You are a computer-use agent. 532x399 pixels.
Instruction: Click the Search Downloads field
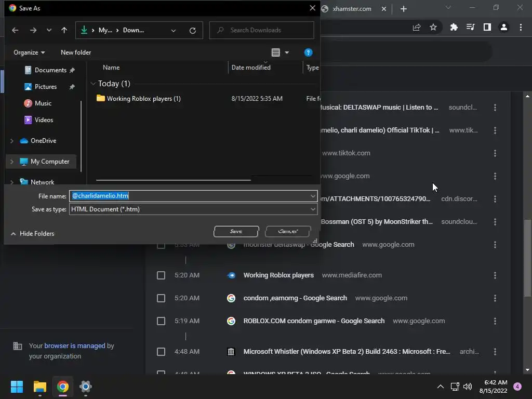click(x=262, y=30)
